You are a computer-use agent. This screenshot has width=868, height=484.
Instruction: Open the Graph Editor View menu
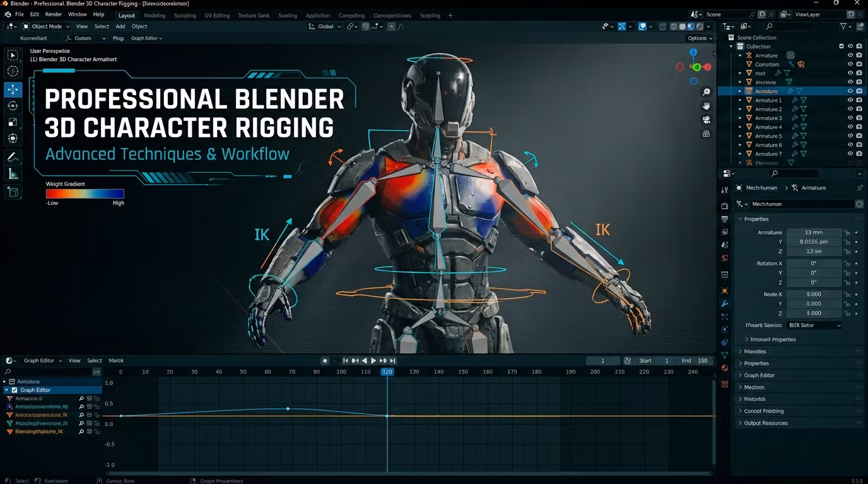coord(74,360)
